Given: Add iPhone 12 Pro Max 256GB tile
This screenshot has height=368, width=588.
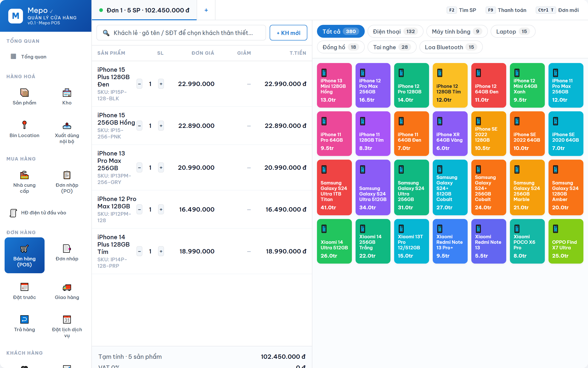Looking at the screenshot, I should tap(373, 85).
